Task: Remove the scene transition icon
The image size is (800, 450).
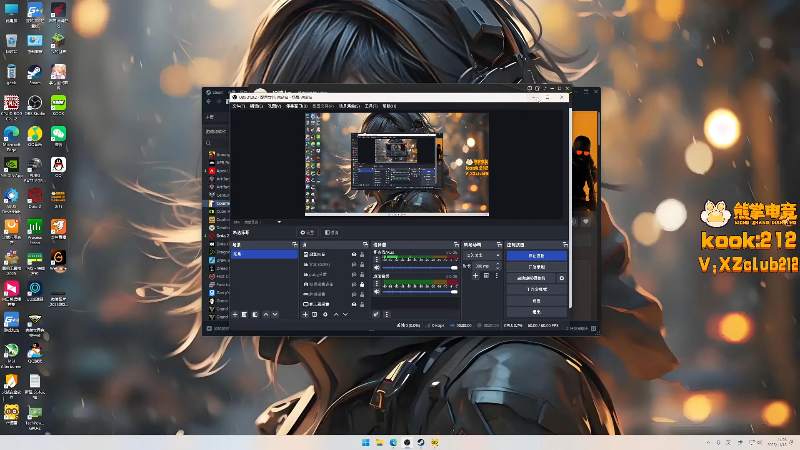Action: (x=486, y=276)
